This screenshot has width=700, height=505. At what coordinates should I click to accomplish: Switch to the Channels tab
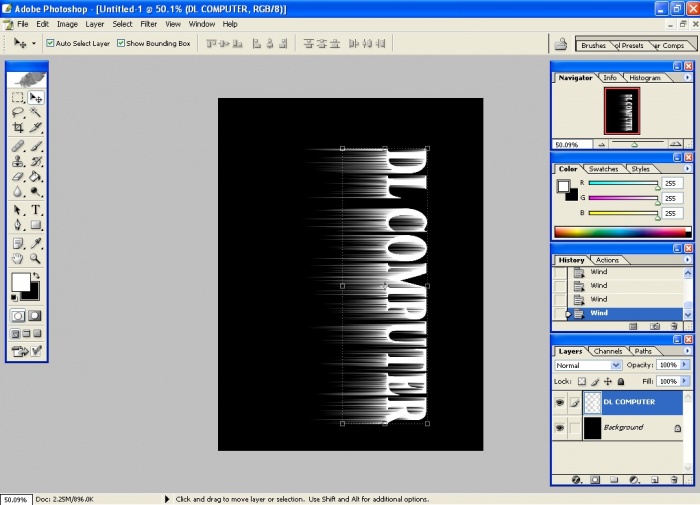(x=607, y=351)
